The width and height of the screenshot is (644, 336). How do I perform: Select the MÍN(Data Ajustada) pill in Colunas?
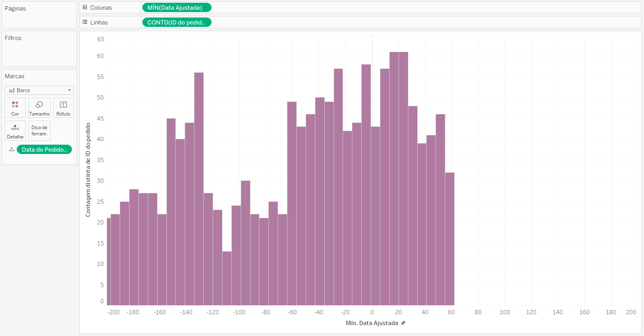[177, 7]
